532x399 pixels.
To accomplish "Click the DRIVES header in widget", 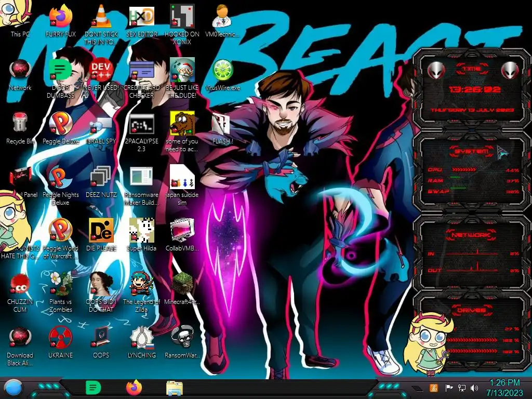I will [471, 310].
